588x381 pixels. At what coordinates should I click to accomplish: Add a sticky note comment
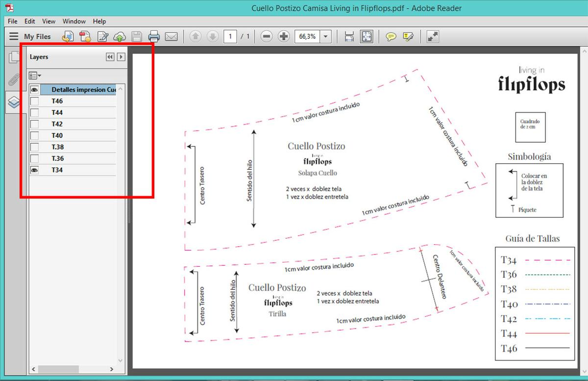[391, 36]
